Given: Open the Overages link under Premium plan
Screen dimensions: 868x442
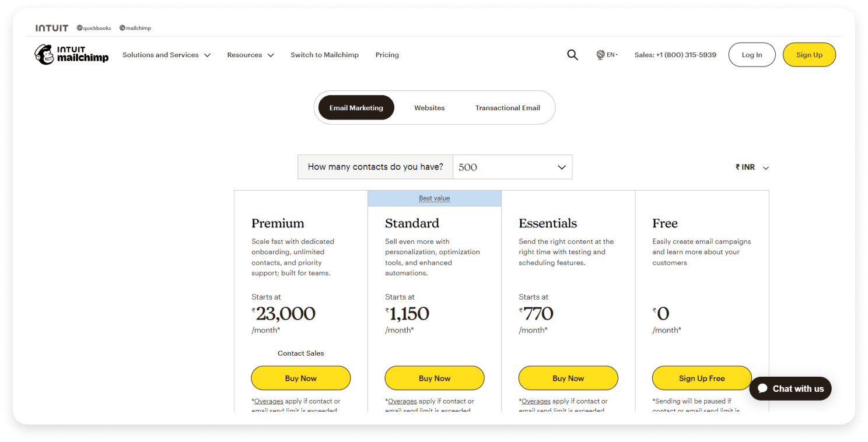Looking at the screenshot, I should (x=269, y=401).
